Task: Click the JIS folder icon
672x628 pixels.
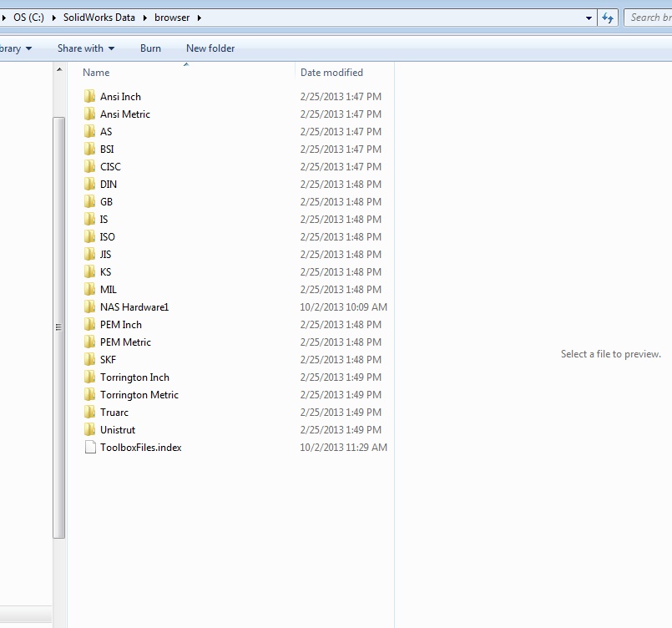Action: click(89, 254)
